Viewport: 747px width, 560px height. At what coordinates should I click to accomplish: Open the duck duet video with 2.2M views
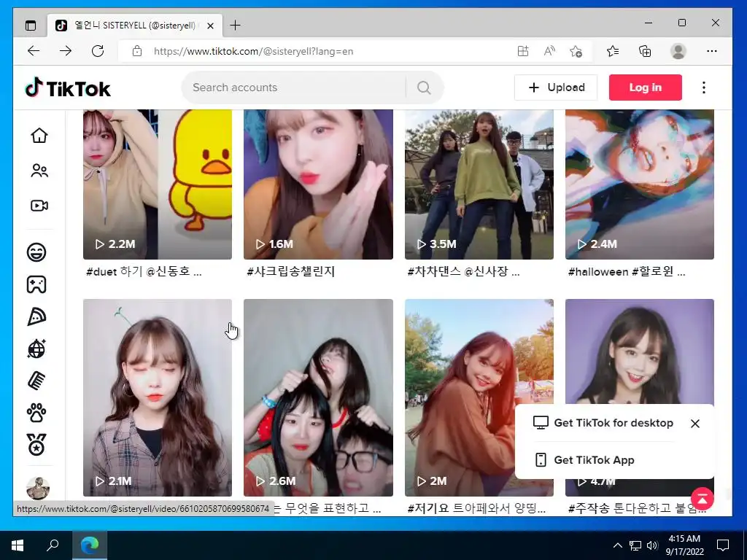(158, 184)
